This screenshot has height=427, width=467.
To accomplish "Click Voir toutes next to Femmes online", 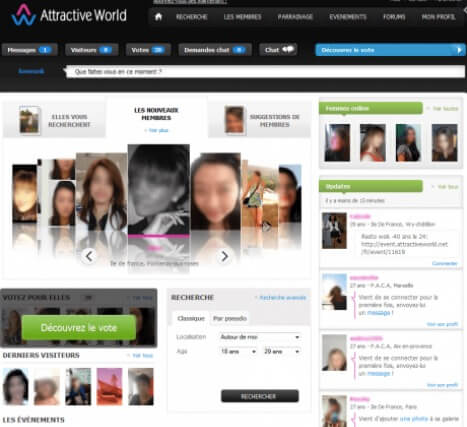I will [443, 109].
